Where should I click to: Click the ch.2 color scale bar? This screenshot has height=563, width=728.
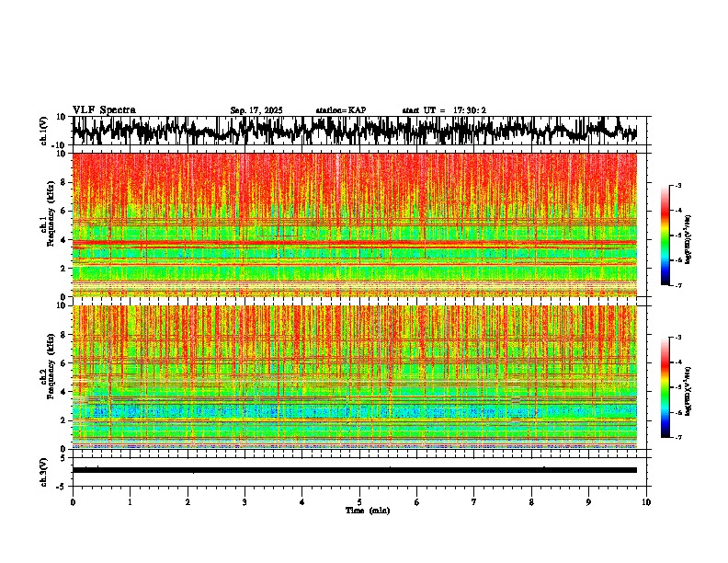[665, 387]
